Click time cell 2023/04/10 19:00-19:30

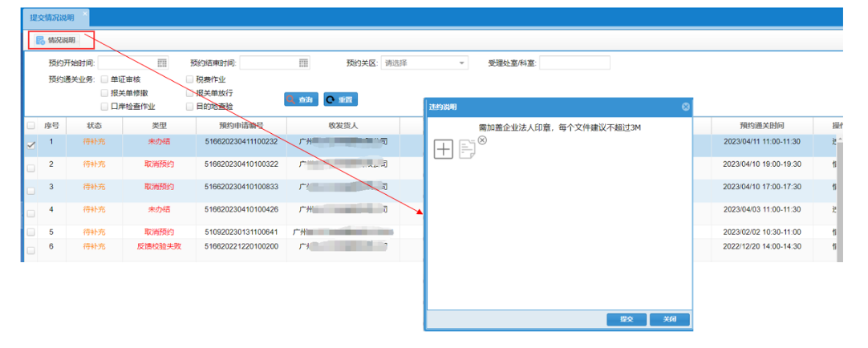(x=762, y=164)
